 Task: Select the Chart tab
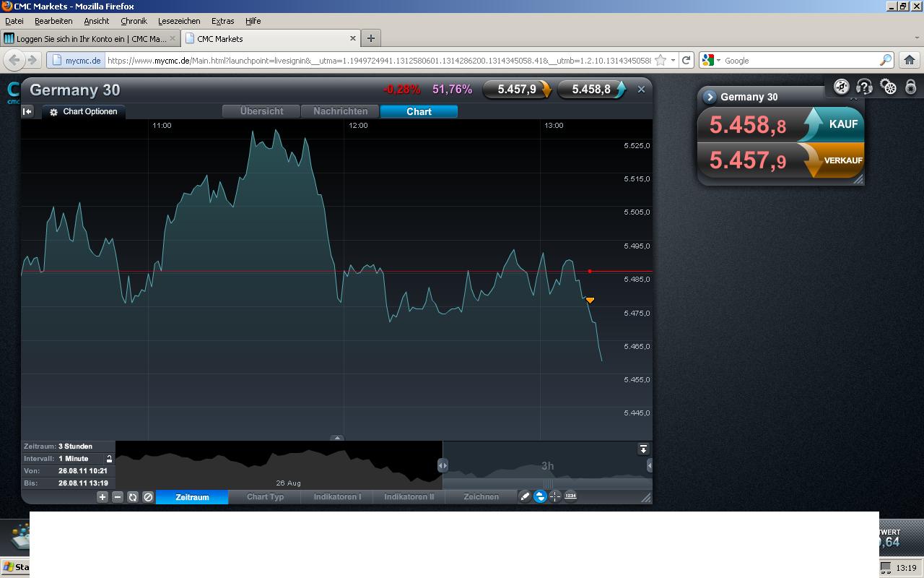click(x=419, y=111)
